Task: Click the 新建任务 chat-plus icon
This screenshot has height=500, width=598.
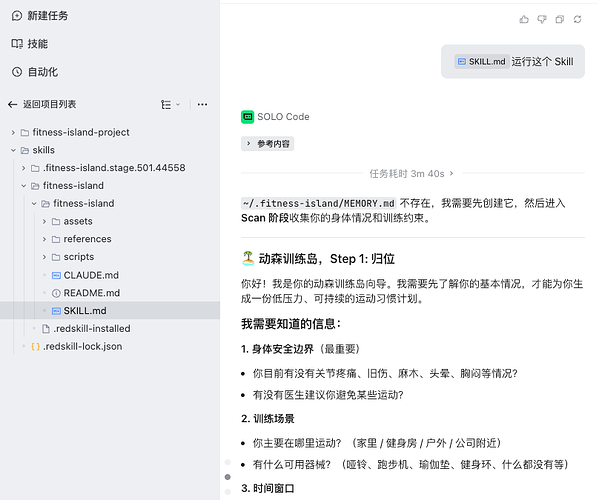Action: click(17, 16)
